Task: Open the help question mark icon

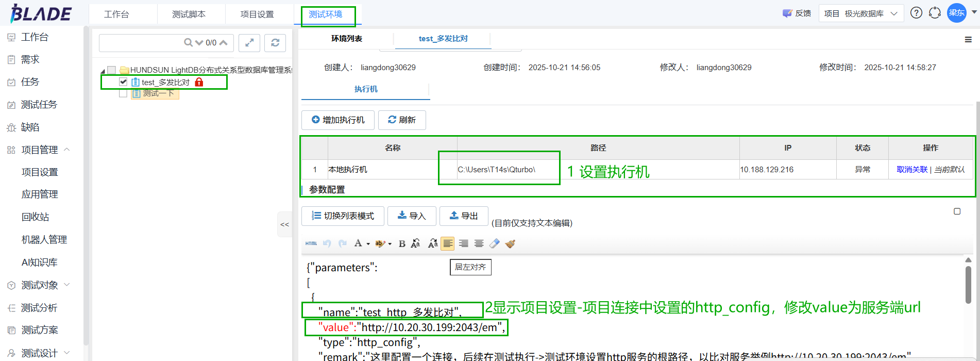Action: (916, 13)
